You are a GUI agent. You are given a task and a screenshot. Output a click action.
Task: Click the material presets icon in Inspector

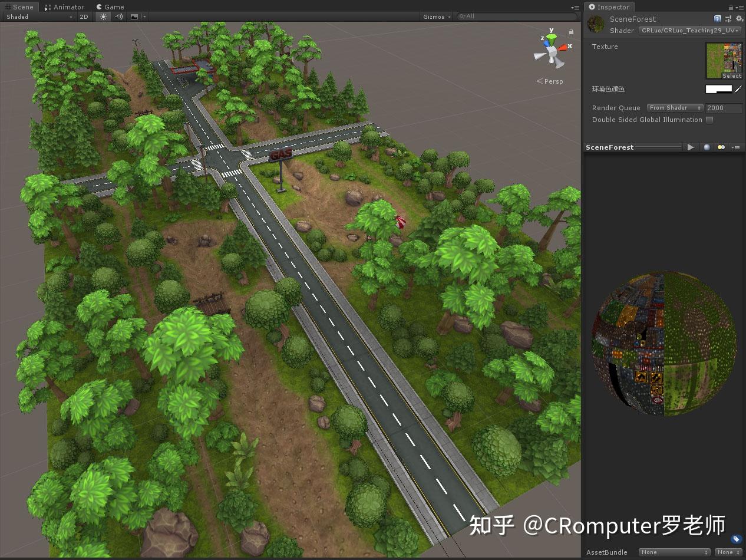(728, 18)
